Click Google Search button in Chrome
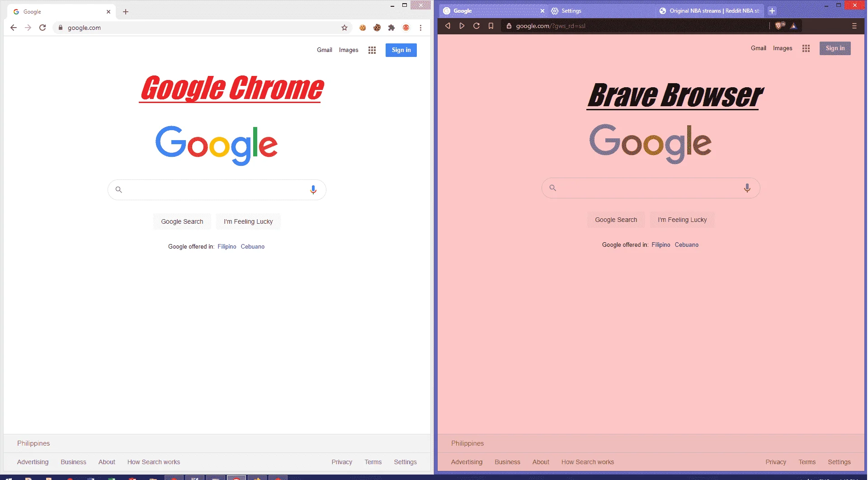The image size is (868, 480). [x=182, y=221]
